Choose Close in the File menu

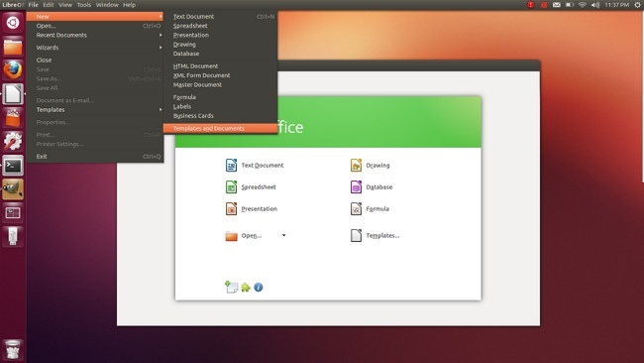(95, 60)
